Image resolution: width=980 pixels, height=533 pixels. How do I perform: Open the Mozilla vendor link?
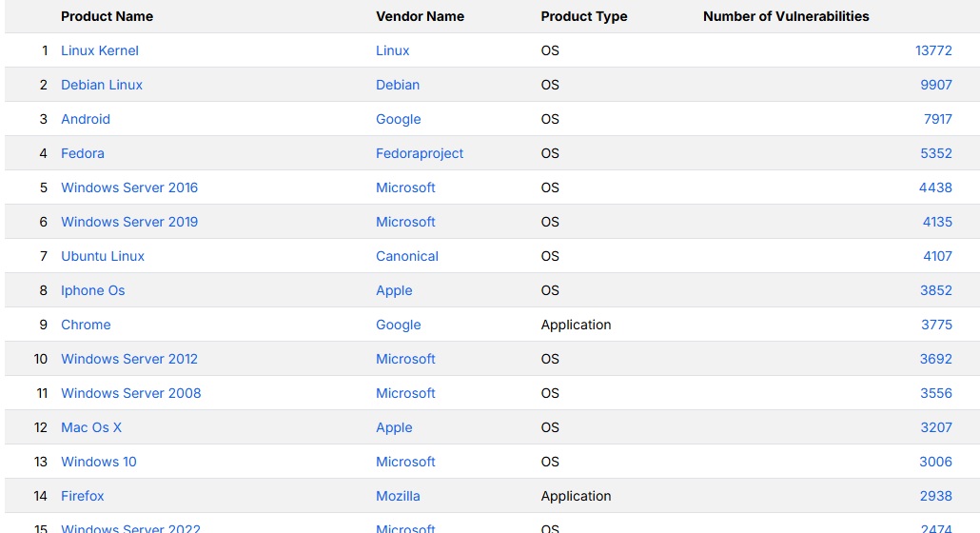398,496
